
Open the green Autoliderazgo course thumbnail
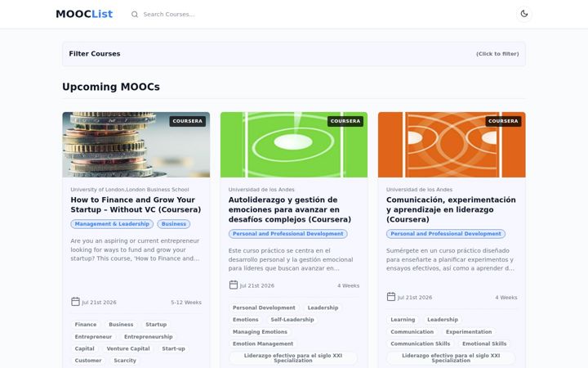294,145
